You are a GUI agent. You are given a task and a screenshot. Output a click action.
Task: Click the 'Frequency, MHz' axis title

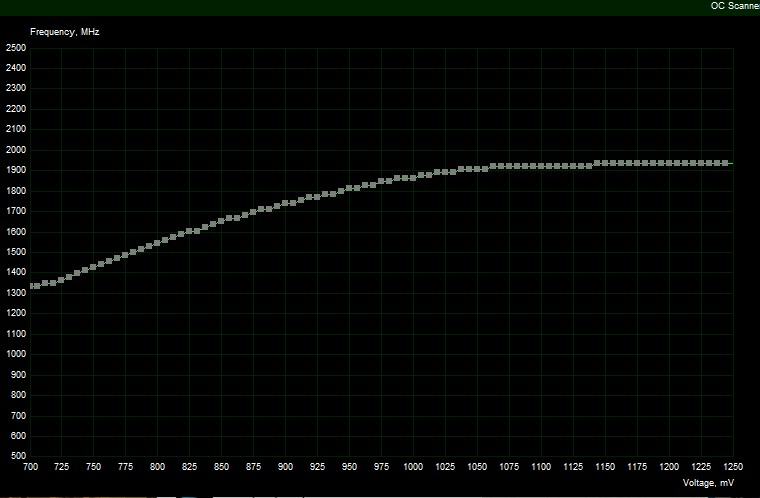pos(64,32)
